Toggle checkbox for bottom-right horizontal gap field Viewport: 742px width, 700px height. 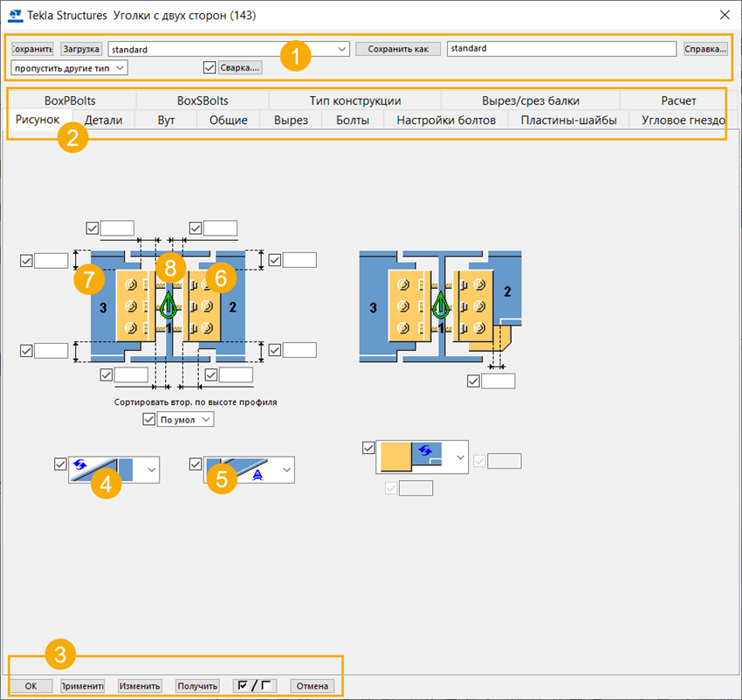[x=211, y=374]
